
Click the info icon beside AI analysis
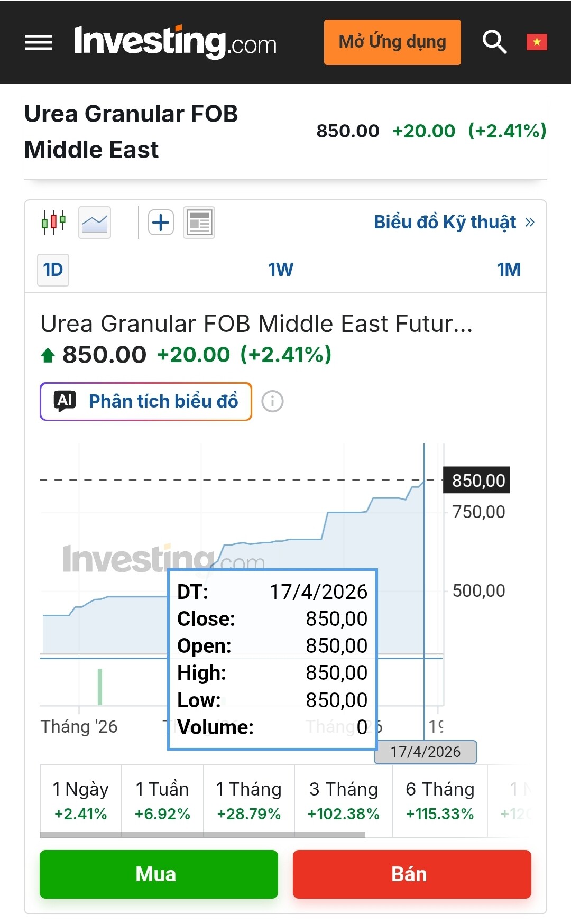pos(272,402)
